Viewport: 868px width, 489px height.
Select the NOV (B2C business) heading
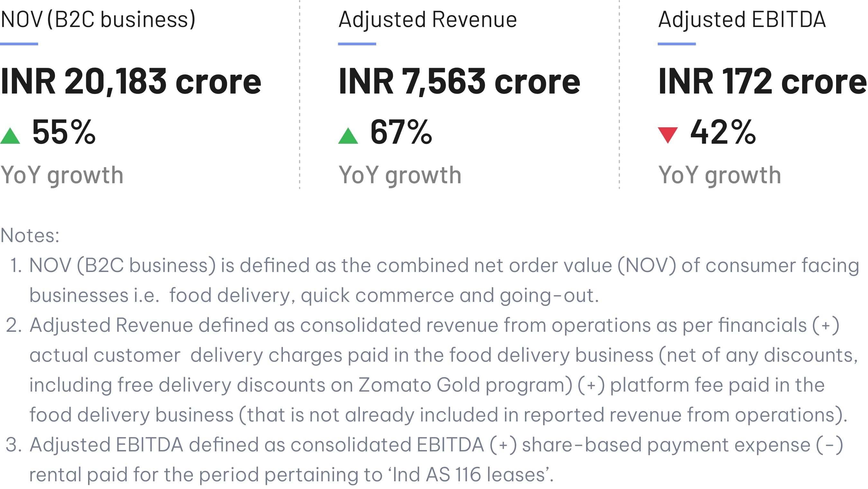[98, 19]
